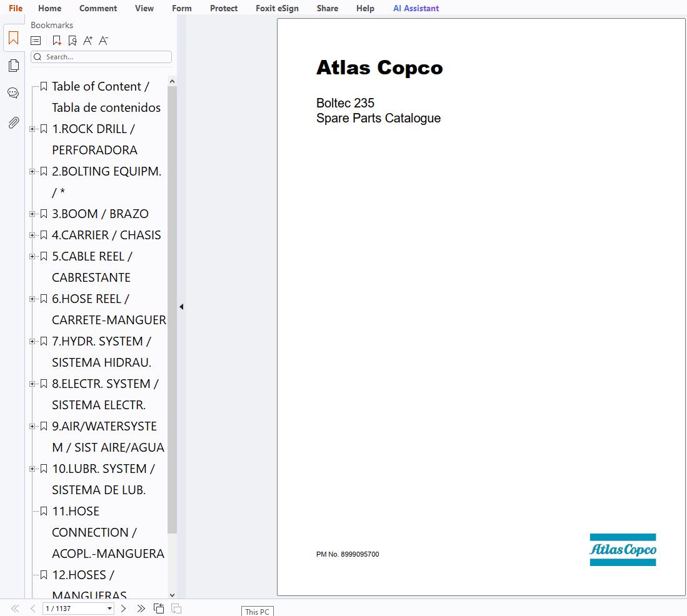Viewport: 687px width, 616px height.
Task: Open the Home tab
Action: tap(50, 8)
